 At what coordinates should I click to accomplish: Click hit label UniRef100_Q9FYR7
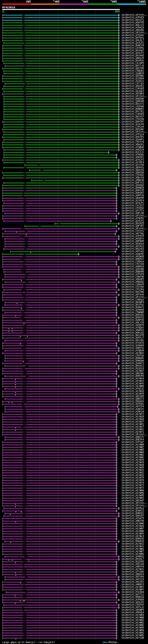click(133, 226)
